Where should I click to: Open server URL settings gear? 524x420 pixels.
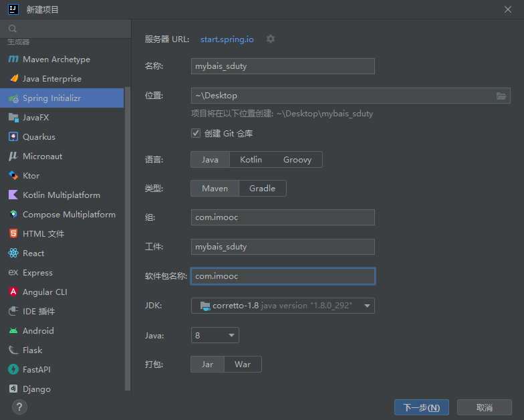[x=271, y=39]
